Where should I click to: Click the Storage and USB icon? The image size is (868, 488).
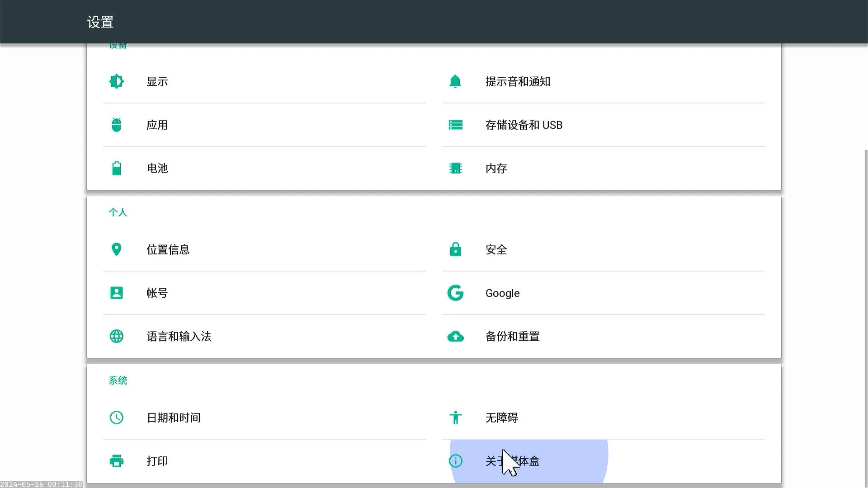pyautogui.click(x=455, y=125)
